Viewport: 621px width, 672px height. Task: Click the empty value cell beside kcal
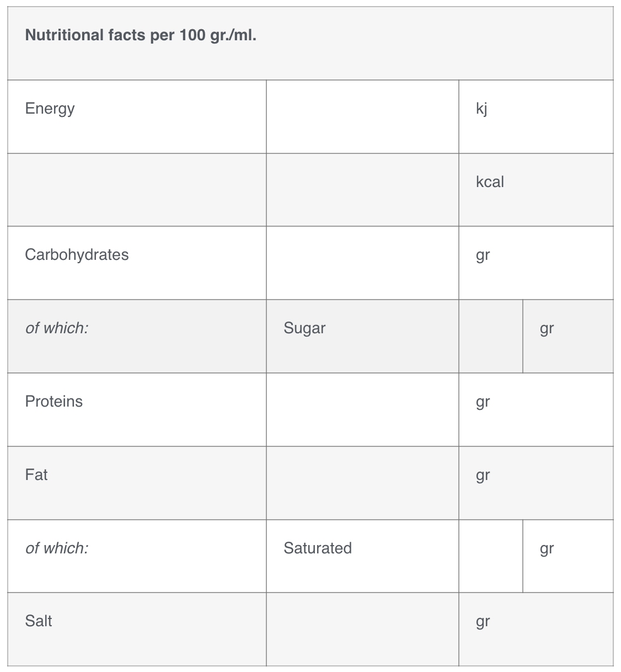tap(362, 190)
